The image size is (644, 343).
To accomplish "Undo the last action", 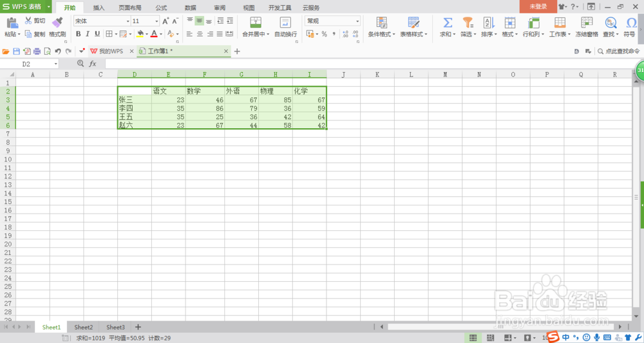I will point(58,51).
